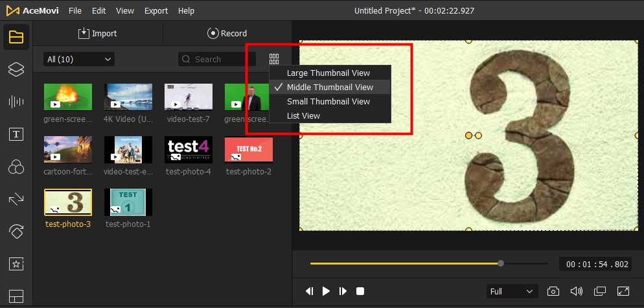
Task: Click the Import button
Action: pos(97,33)
